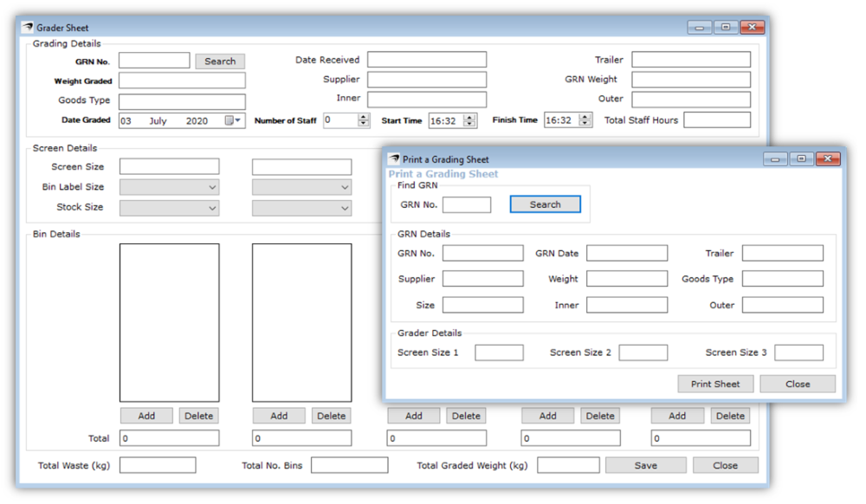Screen dimensions: 866x504
Task: Click Find GRN No. field in print dialog
Action: (467, 204)
